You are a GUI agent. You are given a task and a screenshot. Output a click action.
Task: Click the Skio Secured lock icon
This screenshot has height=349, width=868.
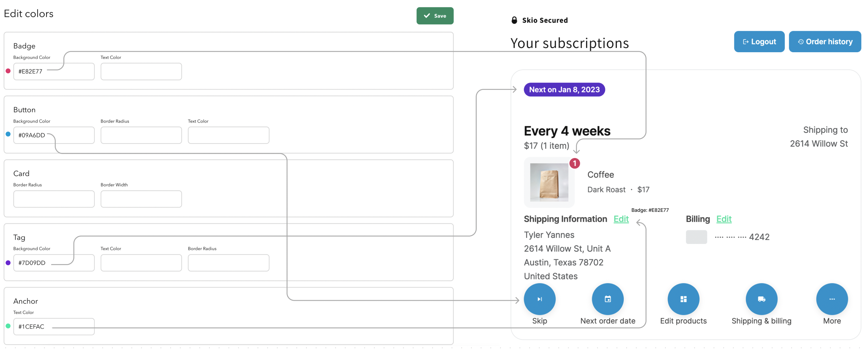tap(514, 20)
